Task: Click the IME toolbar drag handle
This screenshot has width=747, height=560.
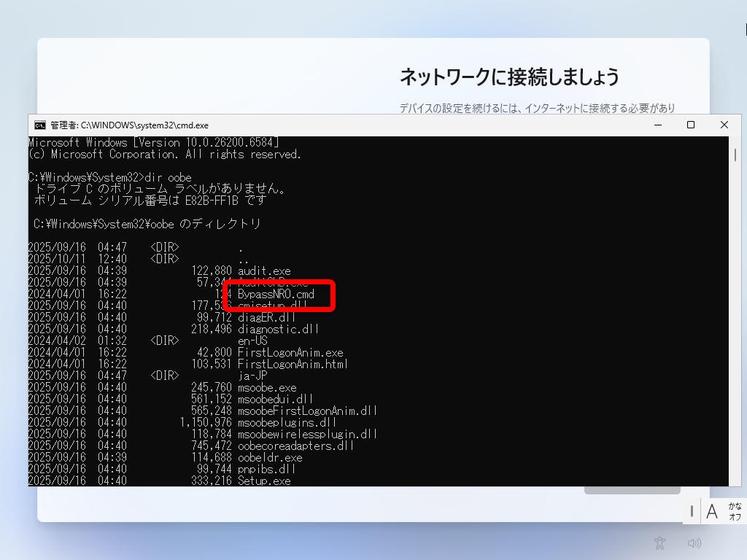Action: [x=692, y=511]
